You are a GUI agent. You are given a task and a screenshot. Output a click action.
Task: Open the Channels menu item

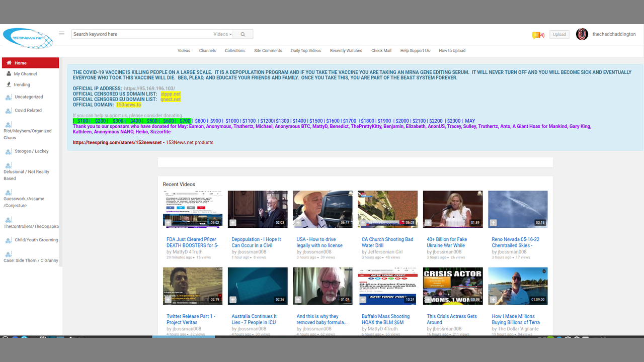207,51
